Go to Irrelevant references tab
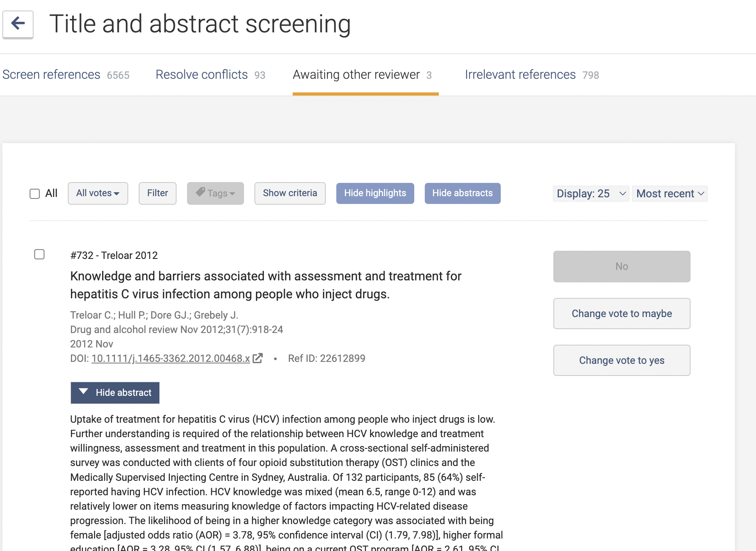 [x=532, y=74]
